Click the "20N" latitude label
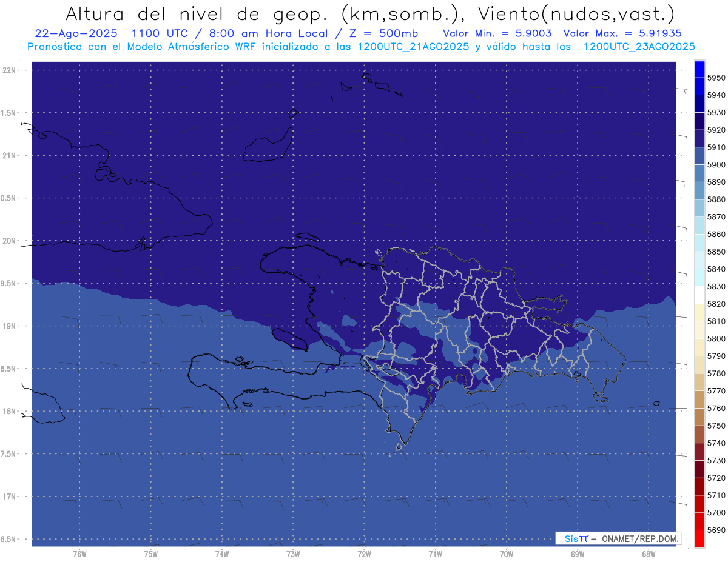This screenshot has width=728, height=562. coord(10,241)
